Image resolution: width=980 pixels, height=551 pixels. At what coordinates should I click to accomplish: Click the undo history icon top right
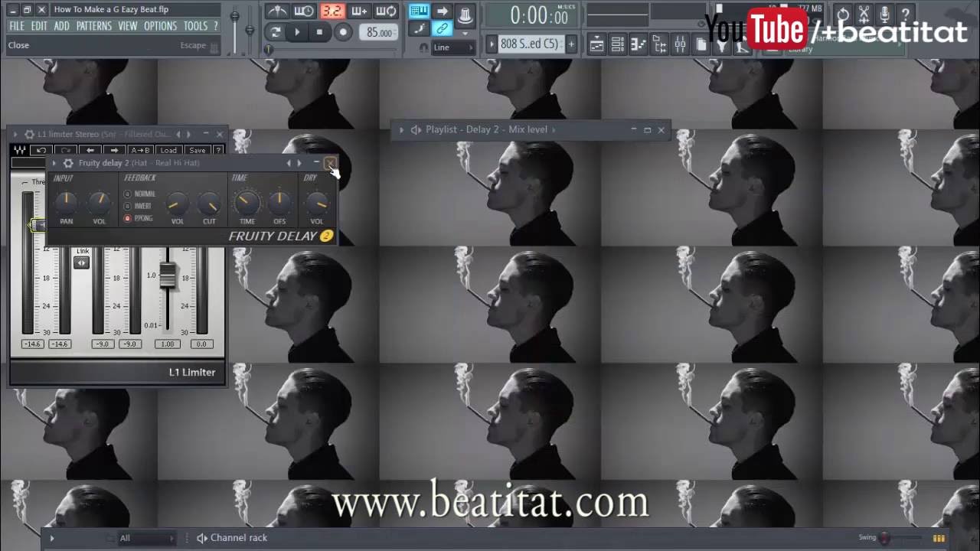(842, 15)
